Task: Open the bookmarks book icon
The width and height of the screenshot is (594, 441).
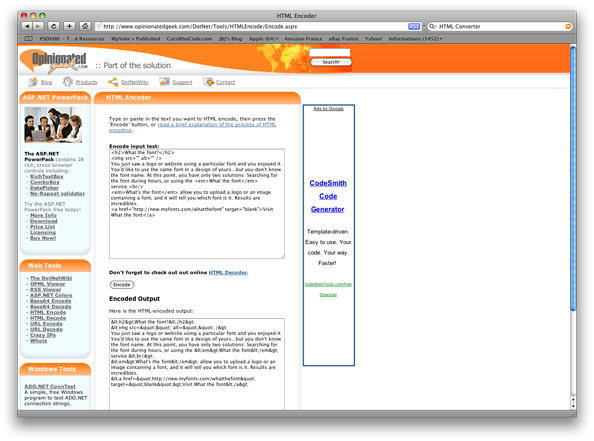Action: click(28, 39)
